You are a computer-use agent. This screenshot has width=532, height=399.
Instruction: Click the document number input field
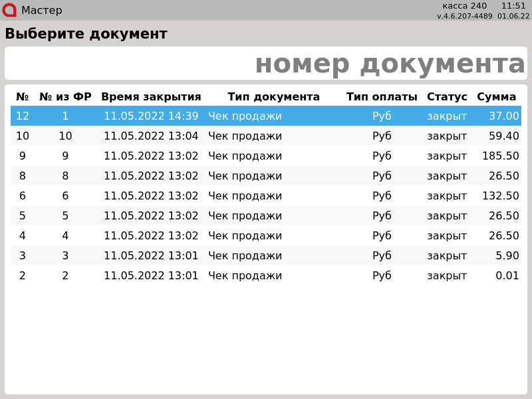(266, 64)
